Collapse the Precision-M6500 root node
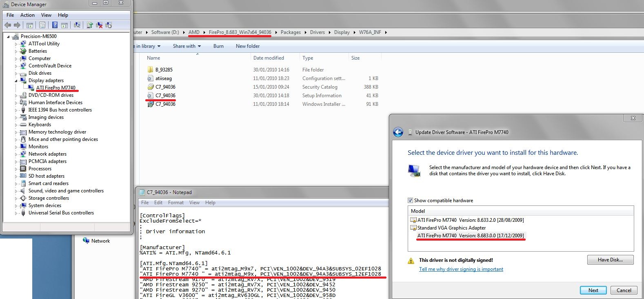 pos(8,37)
